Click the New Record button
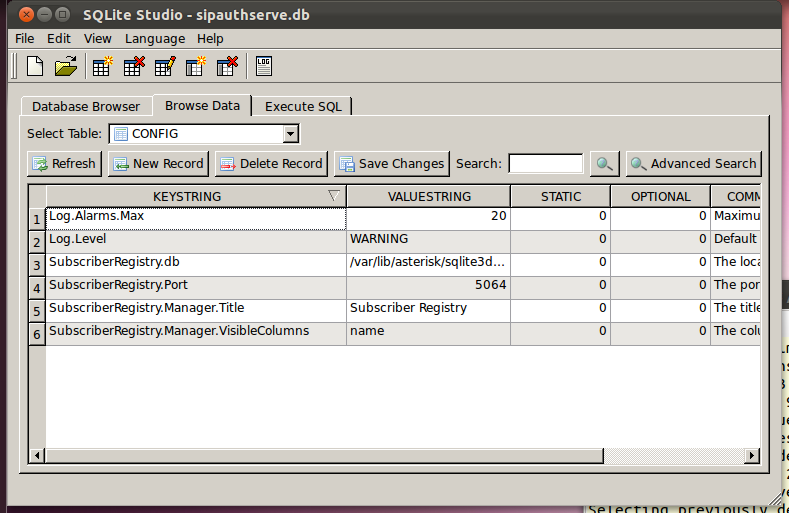 (x=158, y=164)
